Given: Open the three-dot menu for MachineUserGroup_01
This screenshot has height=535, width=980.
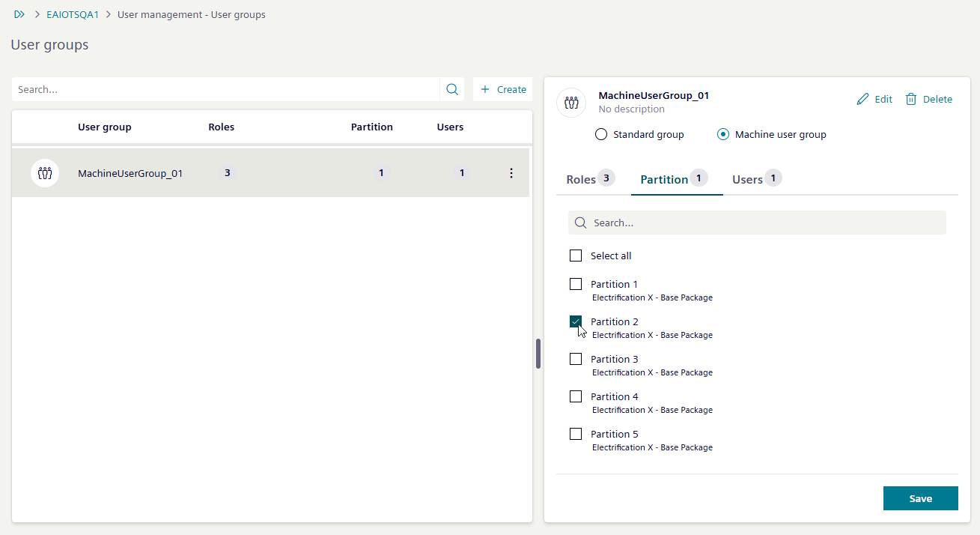Looking at the screenshot, I should (511, 173).
